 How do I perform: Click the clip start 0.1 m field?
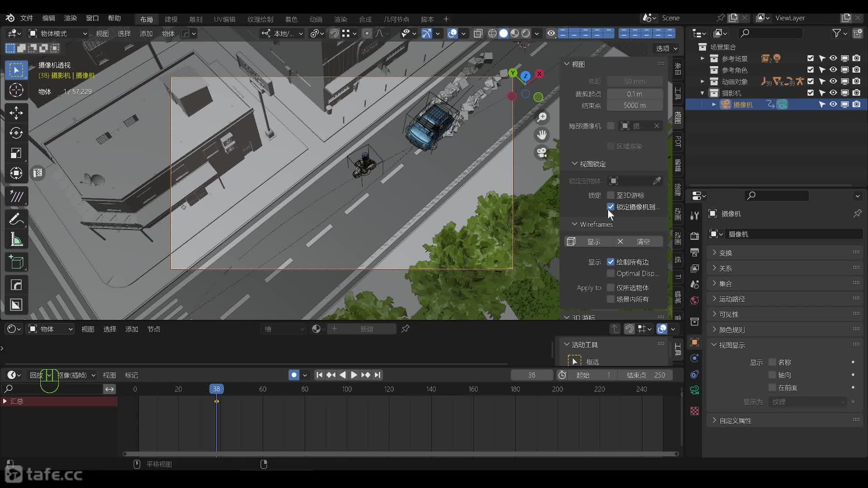634,94
